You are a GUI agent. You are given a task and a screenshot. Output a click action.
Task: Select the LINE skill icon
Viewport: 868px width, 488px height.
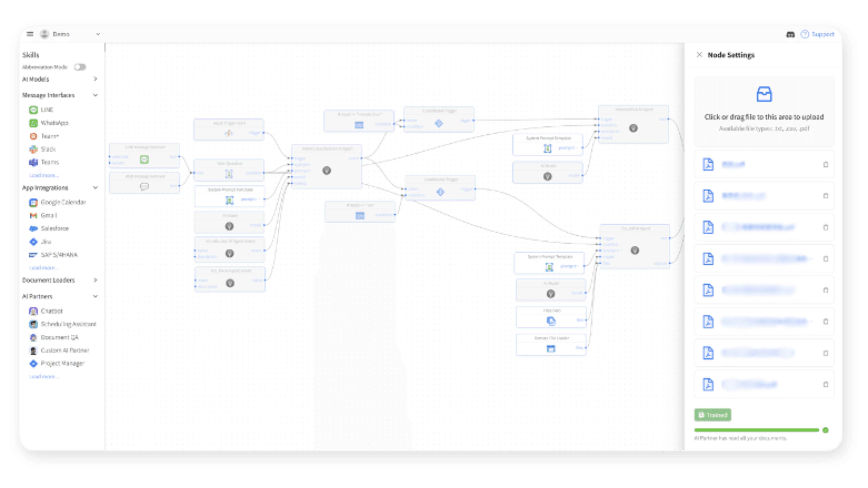33,110
